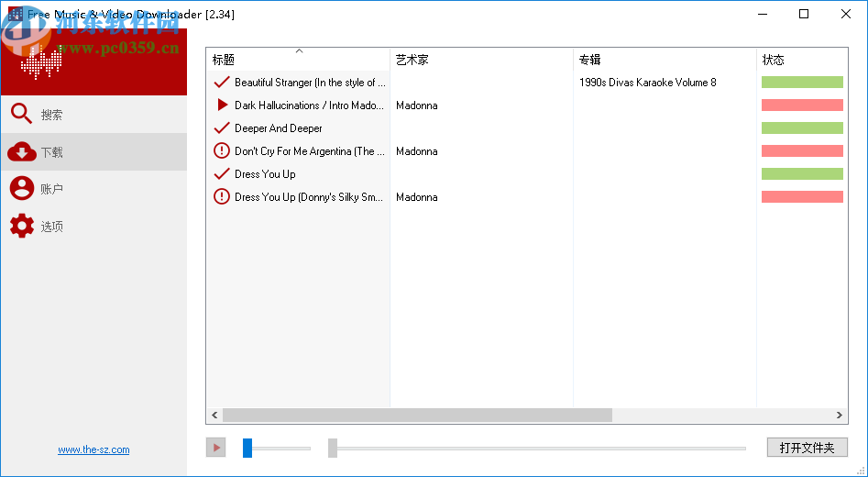This screenshot has height=477, width=868.
Task: Select the title Dress You Up
Action: point(265,174)
